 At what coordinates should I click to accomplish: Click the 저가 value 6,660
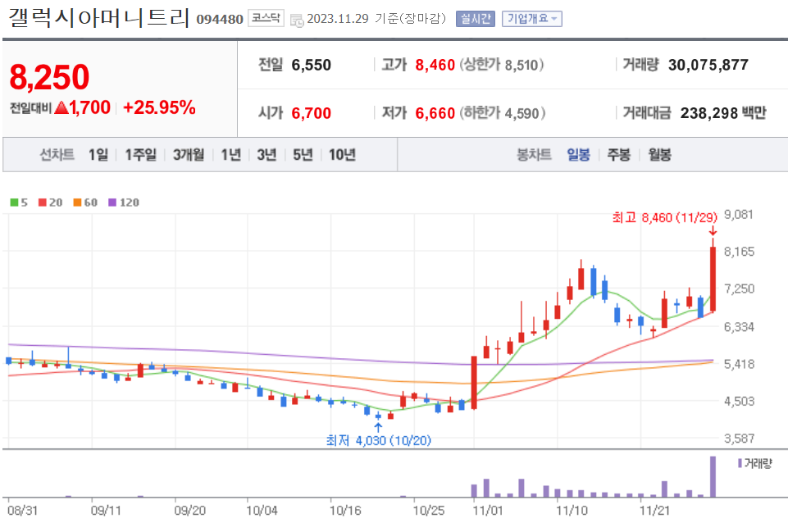pyautogui.click(x=435, y=114)
